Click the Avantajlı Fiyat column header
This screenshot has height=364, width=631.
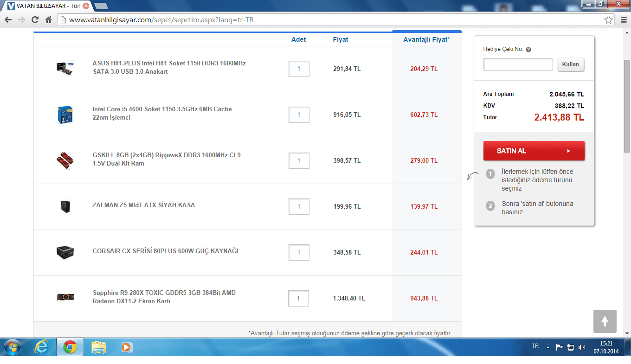[426, 39]
